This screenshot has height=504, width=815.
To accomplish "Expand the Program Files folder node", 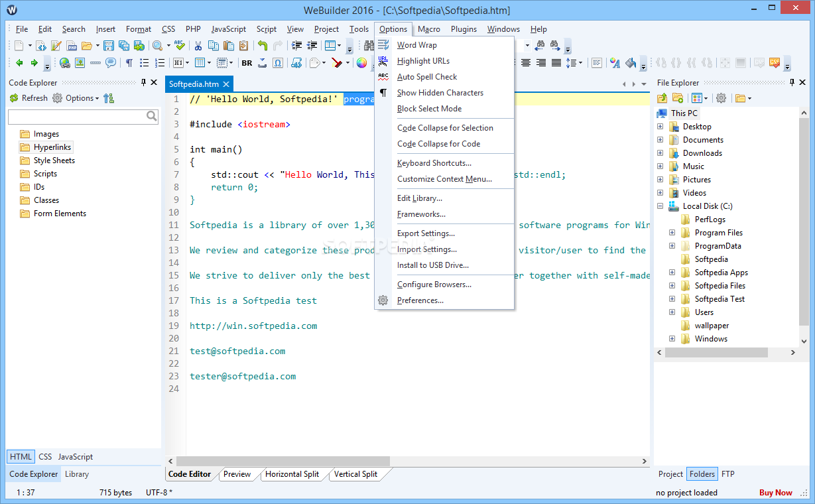I will point(672,233).
